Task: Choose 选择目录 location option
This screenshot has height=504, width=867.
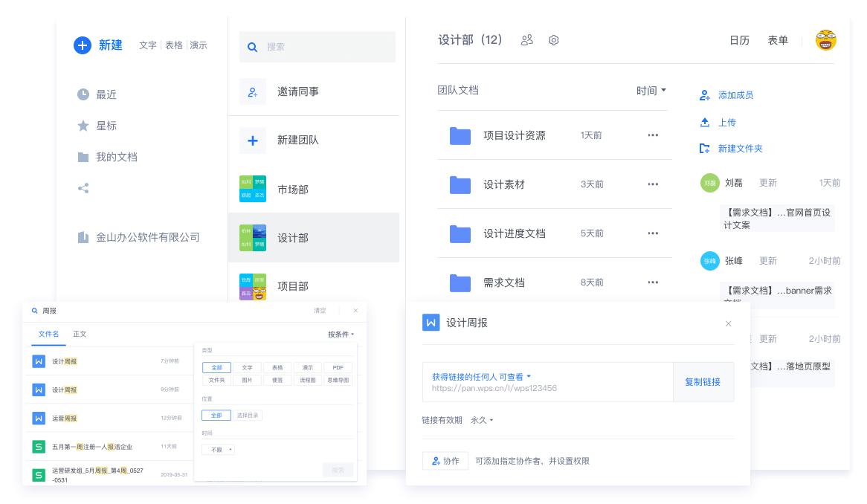Action: pyautogui.click(x=248, y=415)
